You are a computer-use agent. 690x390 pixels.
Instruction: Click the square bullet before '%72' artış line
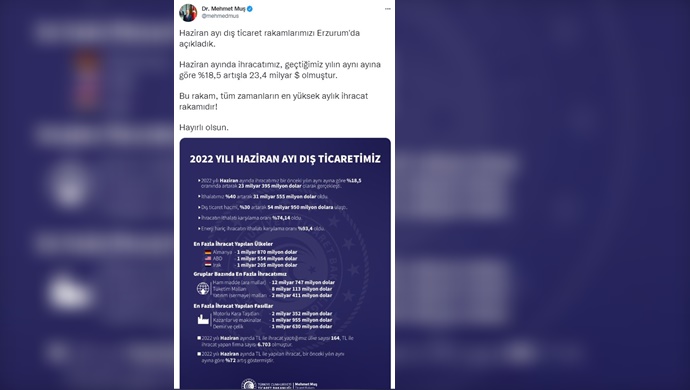(x=199, y=353)
